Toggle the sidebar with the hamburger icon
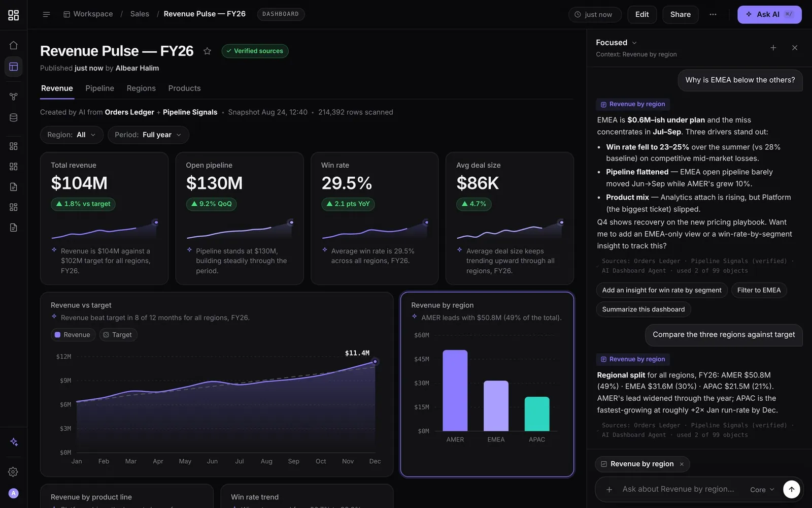812x508 pixels. click(x=46, y=14)
